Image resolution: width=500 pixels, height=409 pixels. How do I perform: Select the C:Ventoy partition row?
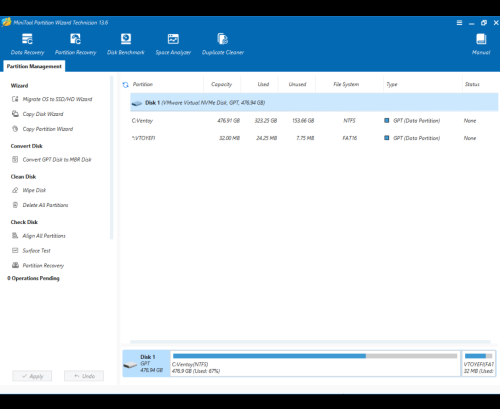pos(314,121)
